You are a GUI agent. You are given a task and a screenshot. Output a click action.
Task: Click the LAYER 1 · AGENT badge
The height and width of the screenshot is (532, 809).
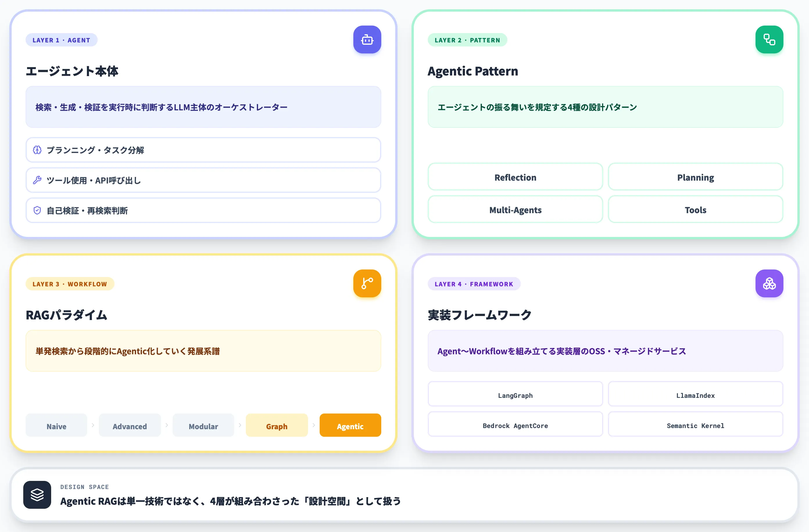tap(62, 40)
